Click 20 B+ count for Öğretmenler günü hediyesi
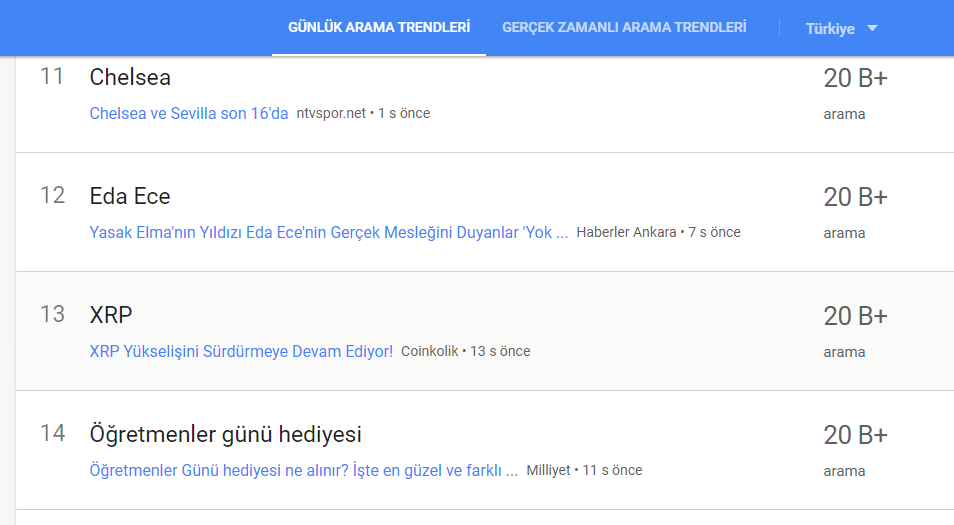 coord(855,435)
